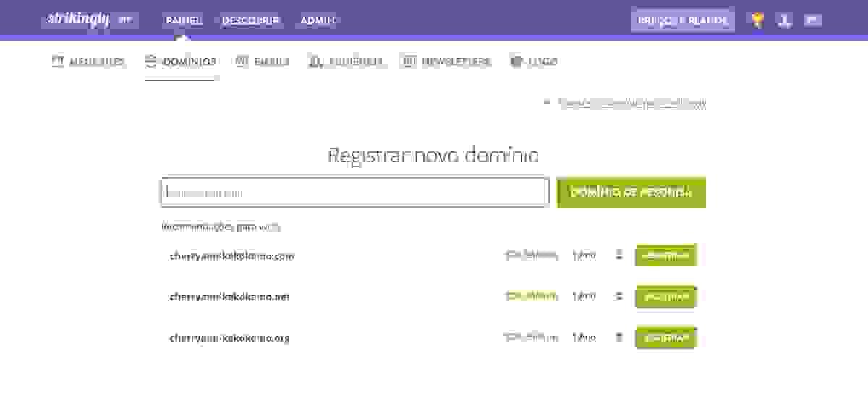Click the green Domínio de pesquisa button
The height and width of the screenshot is (396, 868).
[631, 193]
